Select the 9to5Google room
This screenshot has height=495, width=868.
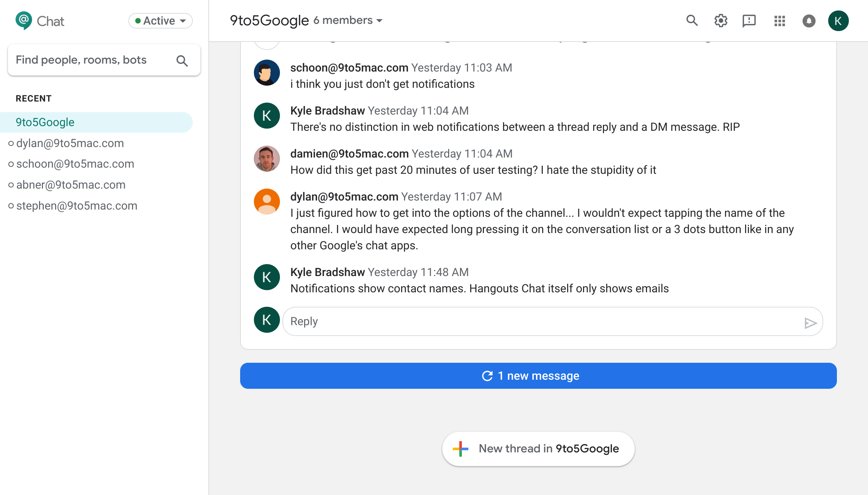tap(45, 122)
